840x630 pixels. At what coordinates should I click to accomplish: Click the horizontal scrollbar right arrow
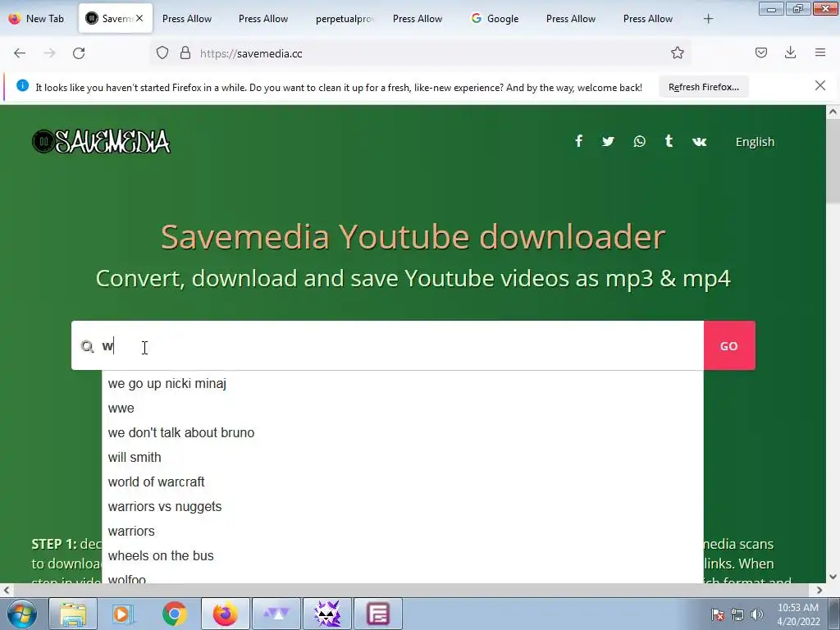(x=819, y=591)
